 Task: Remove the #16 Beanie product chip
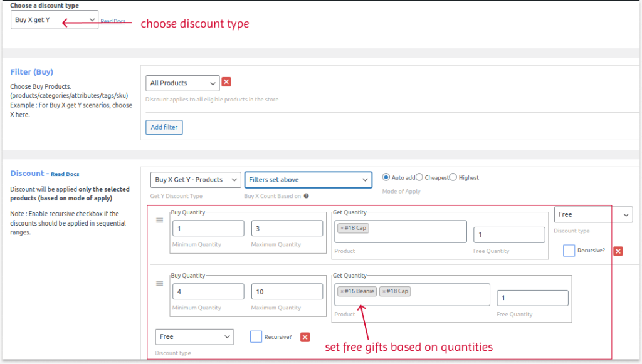pos(342,291)
